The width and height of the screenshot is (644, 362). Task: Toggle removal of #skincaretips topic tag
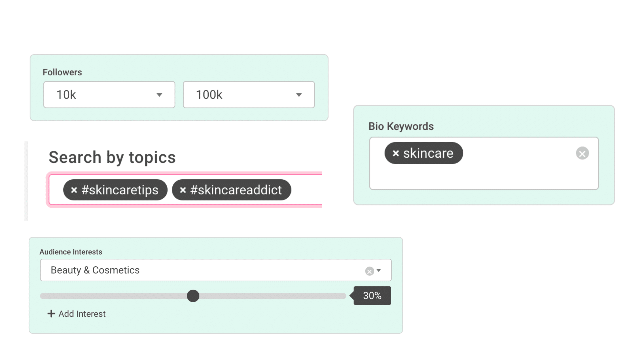coord(73,190)
